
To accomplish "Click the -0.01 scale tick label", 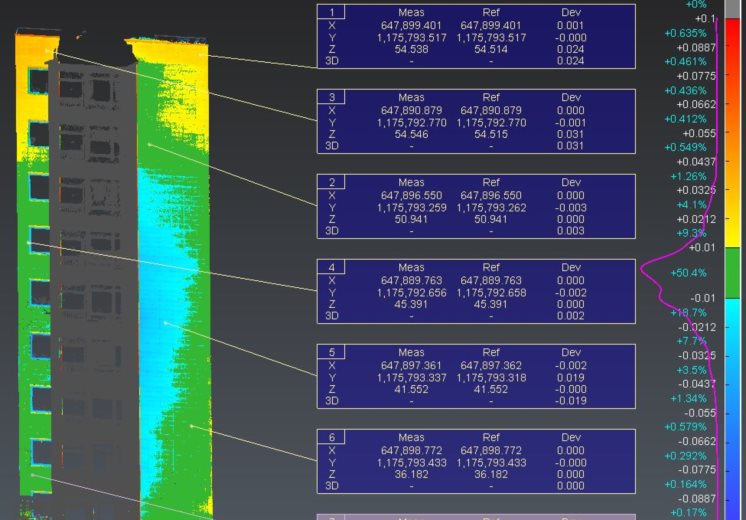I will (703, 298).
